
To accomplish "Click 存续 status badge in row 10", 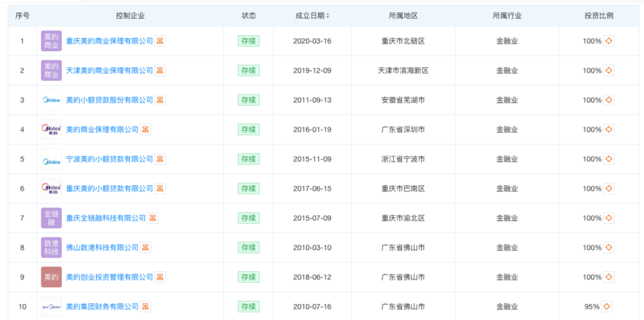I will coord(249,306).
